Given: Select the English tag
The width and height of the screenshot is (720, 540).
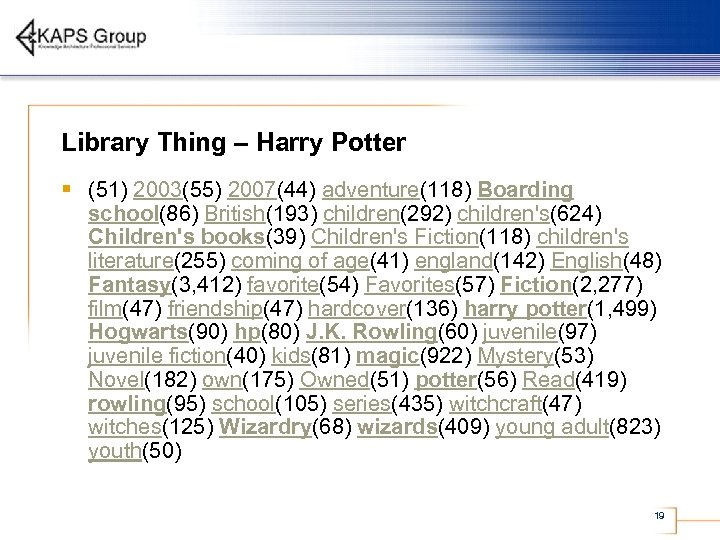Looking at the screenshot, I should coord(586,261).
